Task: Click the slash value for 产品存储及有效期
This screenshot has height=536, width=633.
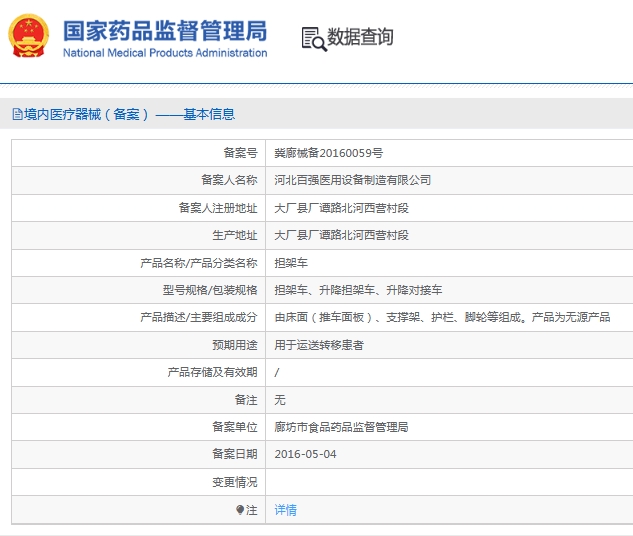Action: (277, 372)
